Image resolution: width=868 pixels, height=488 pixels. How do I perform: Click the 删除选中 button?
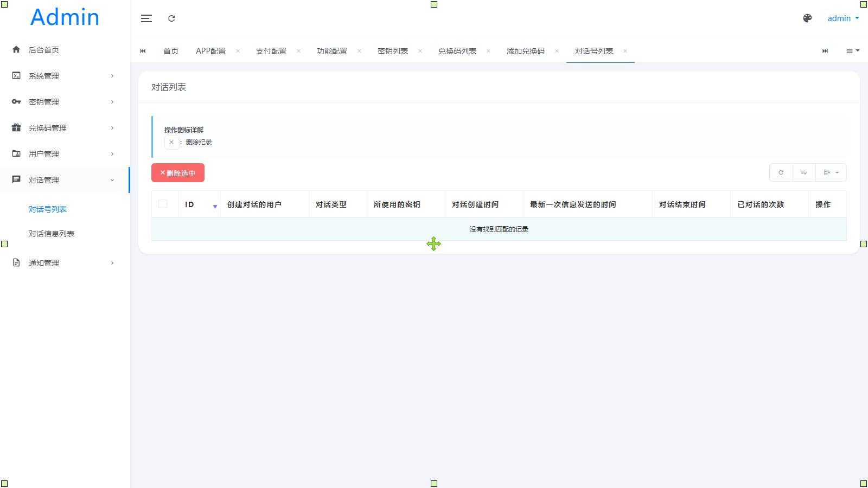(x=178, y=173)
